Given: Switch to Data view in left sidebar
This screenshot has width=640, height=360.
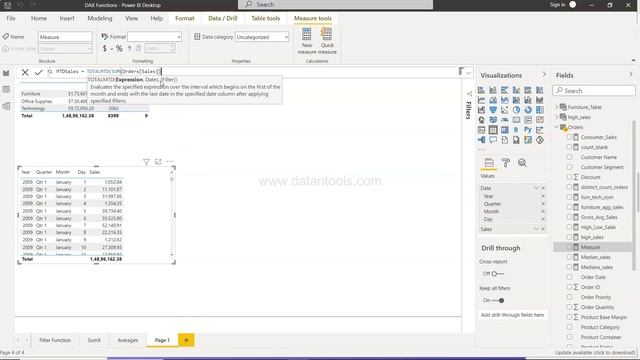Looking at the screenshot, I should coord(6,89).
